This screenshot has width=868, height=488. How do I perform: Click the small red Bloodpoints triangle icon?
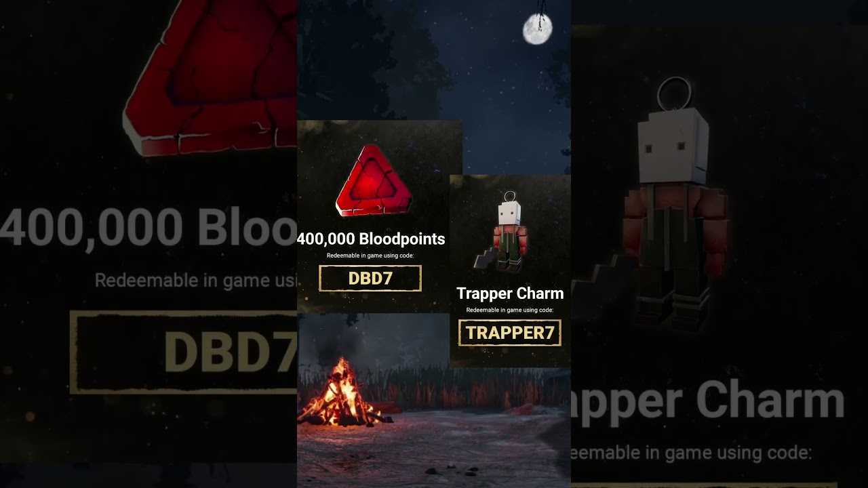click(374, 181)
